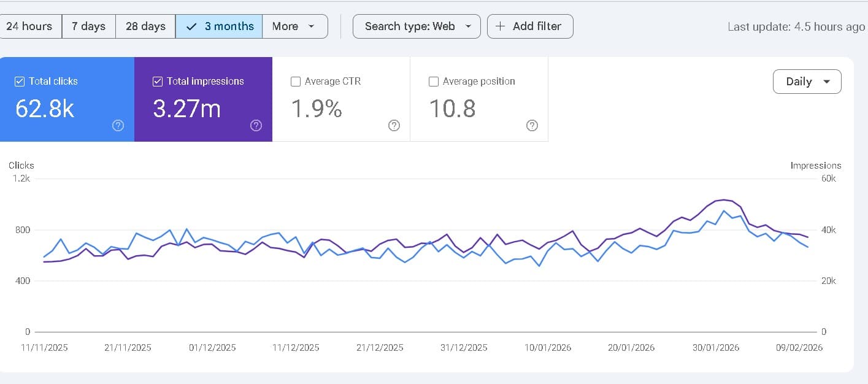Click help icon on Average position card
Image resolution: width=868 pixels, height=384 pixels.
tap(532, 125)
